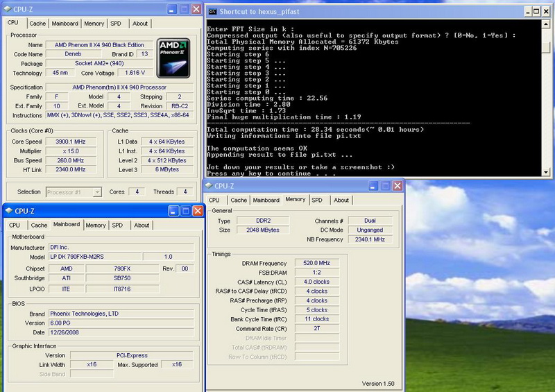This screenshot has width=555, height=392.
Task: Click the Graphic Interface version PCI-Express
Action: point(132,355)
